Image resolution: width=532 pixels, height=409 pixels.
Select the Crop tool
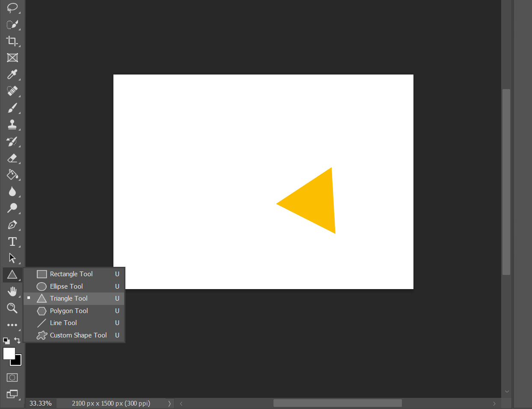[x=12, y=41]
